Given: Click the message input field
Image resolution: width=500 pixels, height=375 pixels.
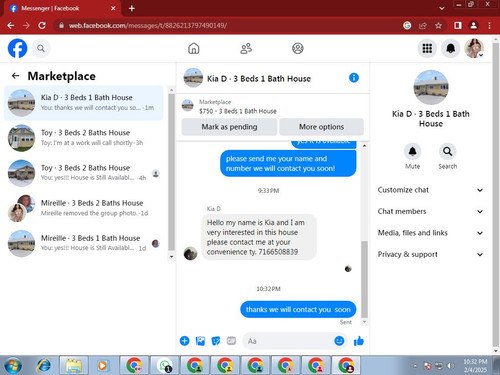Looking at the screenshot, I should point(288,341).
